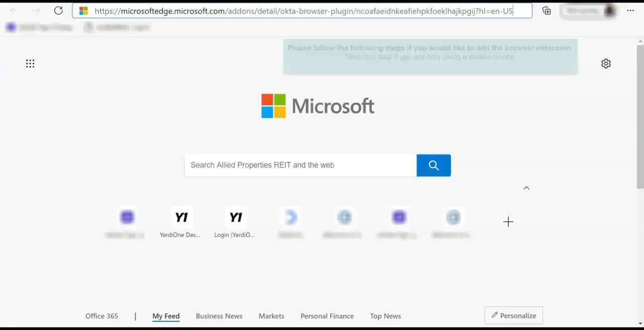Switch to the My Feed tab
644x330 pixels.
[x=166, y=316]
